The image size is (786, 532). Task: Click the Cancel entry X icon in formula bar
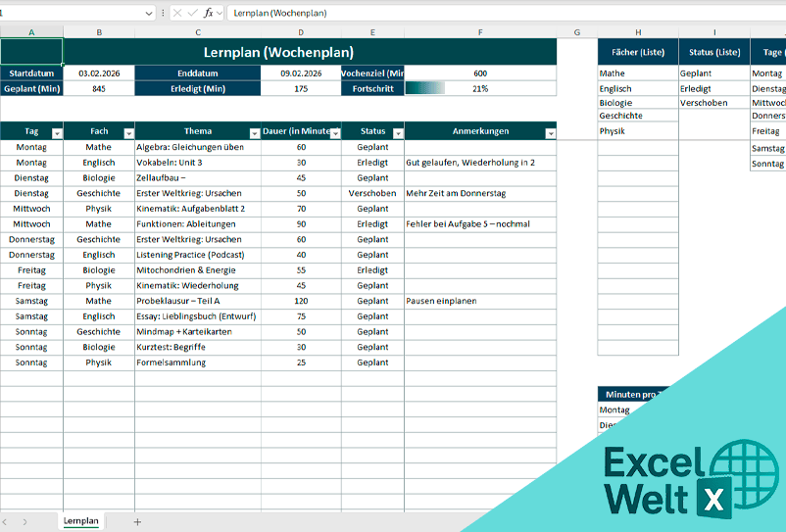pos(177,13)
